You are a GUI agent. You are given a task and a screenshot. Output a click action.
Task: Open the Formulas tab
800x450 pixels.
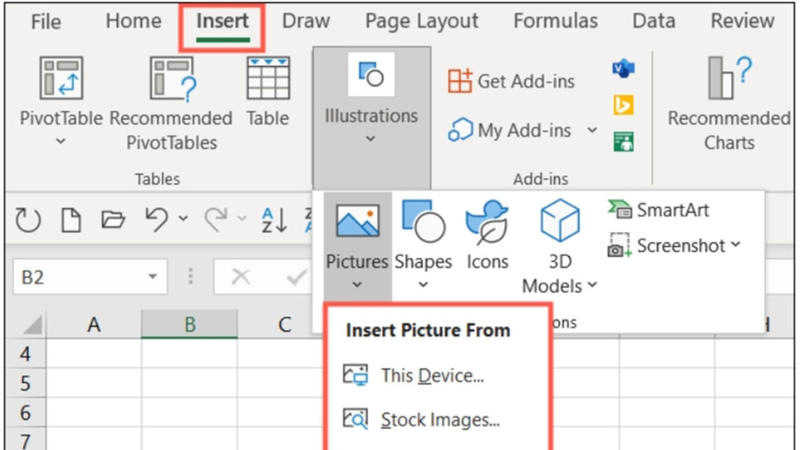[x=555, y=21]
